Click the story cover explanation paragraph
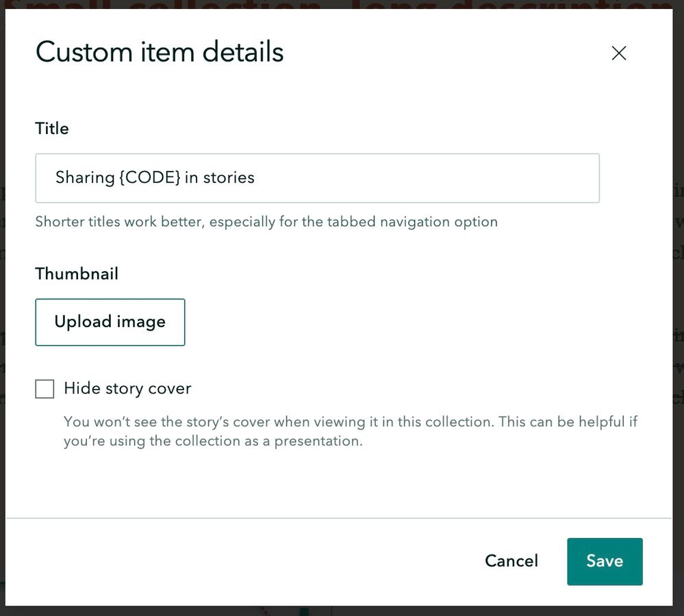684x616 pixels. [349, 431]
